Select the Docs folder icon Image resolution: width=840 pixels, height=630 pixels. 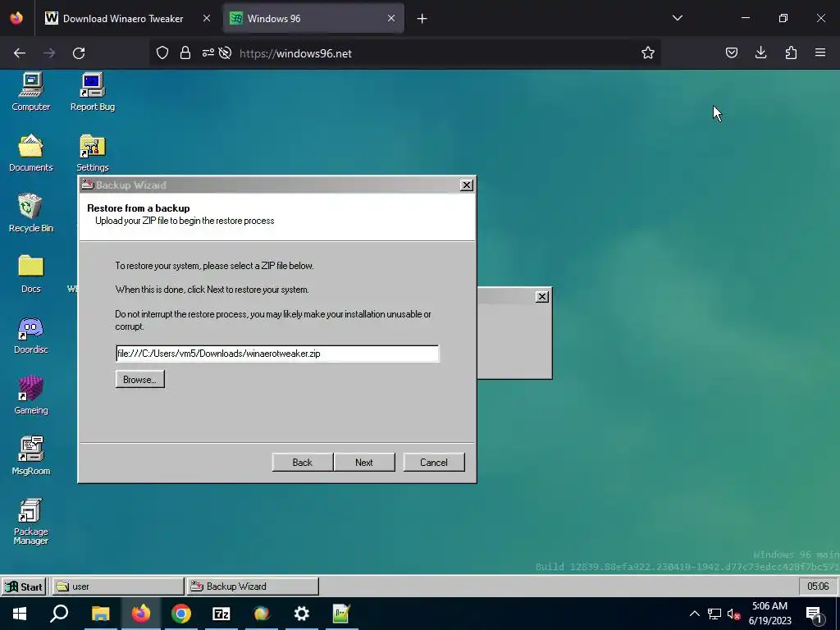tap(31, 274)
